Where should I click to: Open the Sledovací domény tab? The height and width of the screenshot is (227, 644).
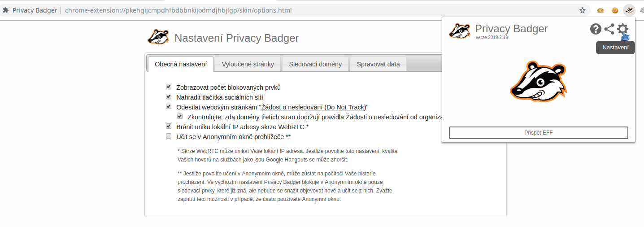[x=315, y=64]
